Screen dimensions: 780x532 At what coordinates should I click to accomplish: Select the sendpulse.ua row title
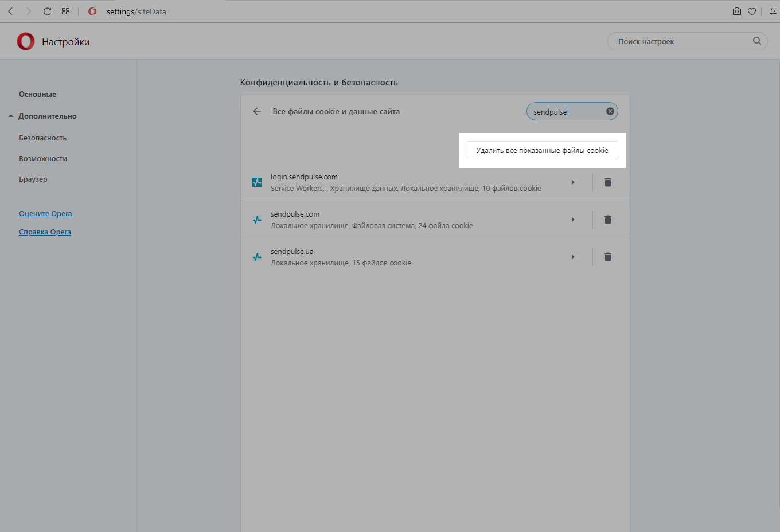pyautogui.click(x=292, y=251)
